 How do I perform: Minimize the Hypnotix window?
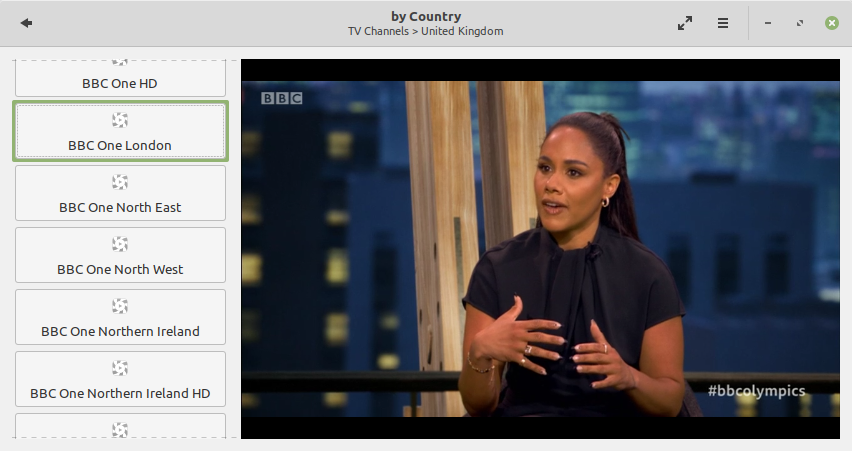[x=768, y=23]
